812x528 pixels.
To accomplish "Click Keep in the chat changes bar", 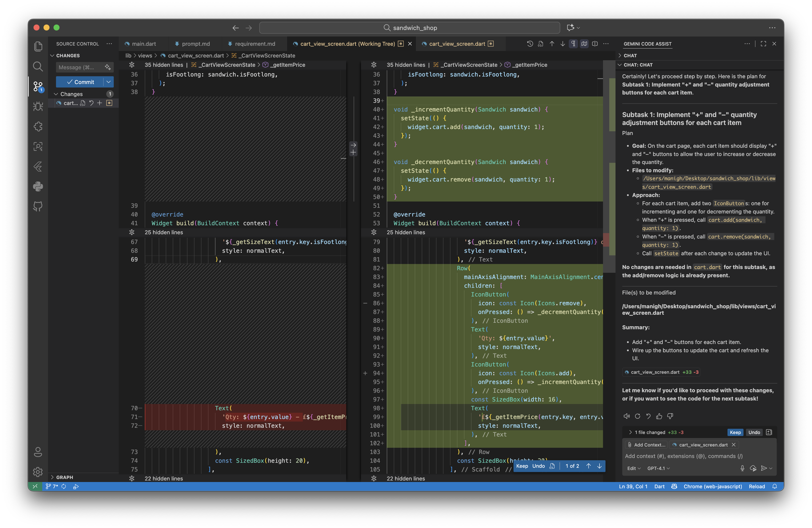I will 735,432.
